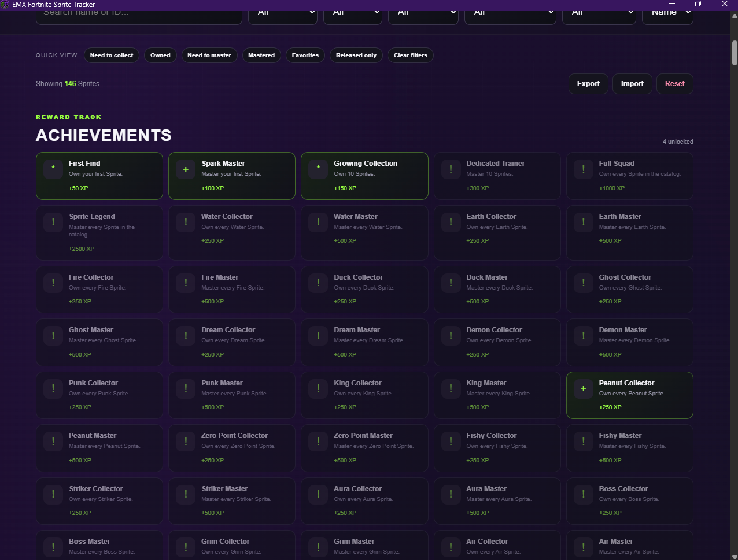Click the exclamation icon on Fire Master card
The height and width of the screenshot is (560, 738).
(x=186, y=283)
